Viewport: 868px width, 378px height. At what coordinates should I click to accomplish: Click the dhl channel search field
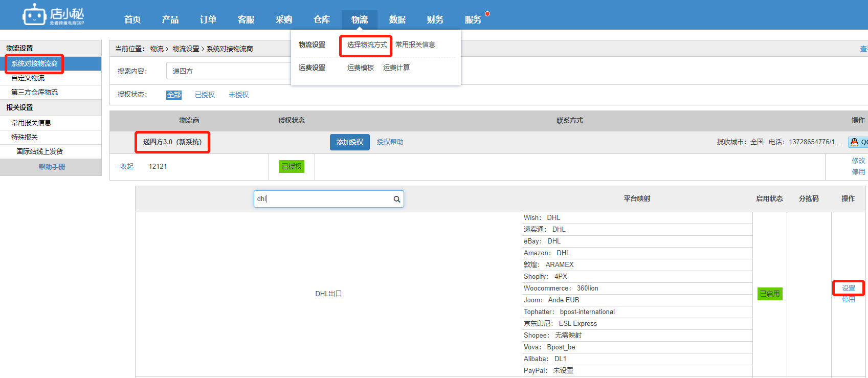pyautogui.click(x=329, y=199)
